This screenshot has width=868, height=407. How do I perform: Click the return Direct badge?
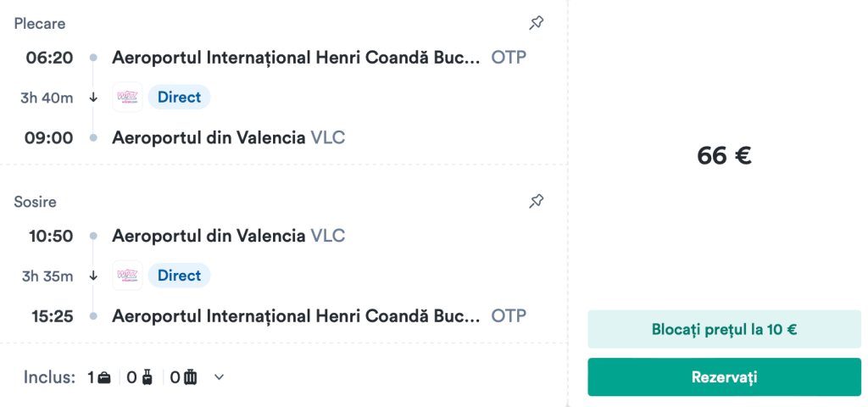click(179, 276)
